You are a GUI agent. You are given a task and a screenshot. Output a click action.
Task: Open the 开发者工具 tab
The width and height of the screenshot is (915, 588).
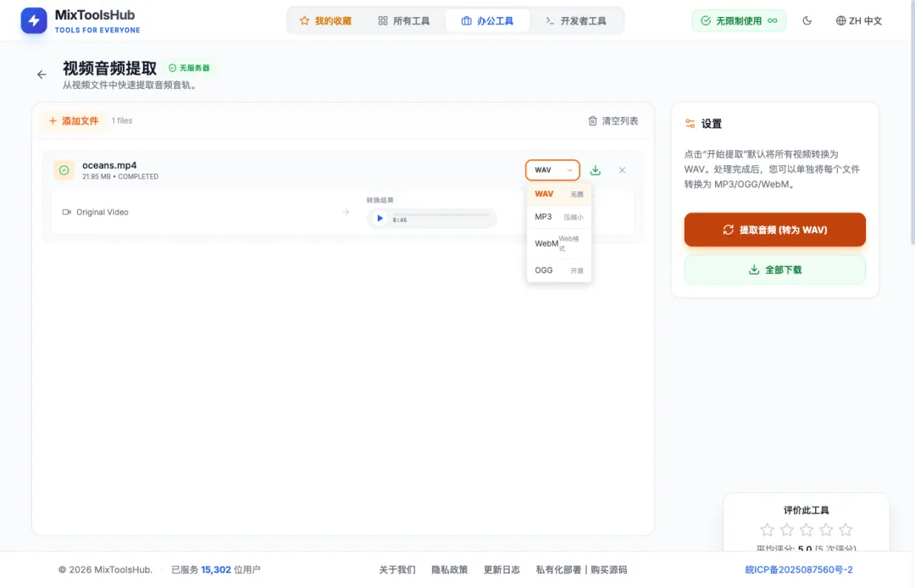point(576,21)
